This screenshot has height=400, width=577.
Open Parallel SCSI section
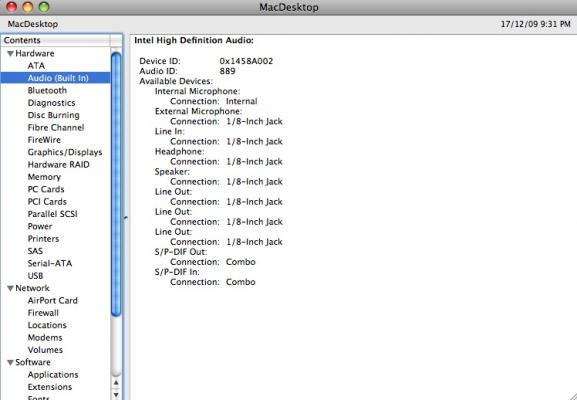pyautogui.click(x=52, y=214)
